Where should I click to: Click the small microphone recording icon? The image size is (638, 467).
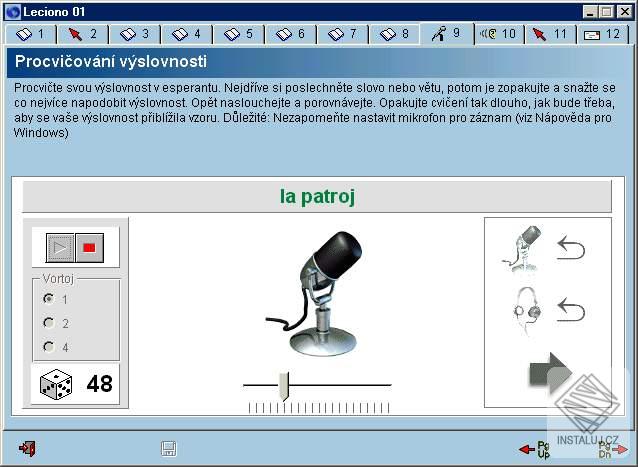click(522, 249)
